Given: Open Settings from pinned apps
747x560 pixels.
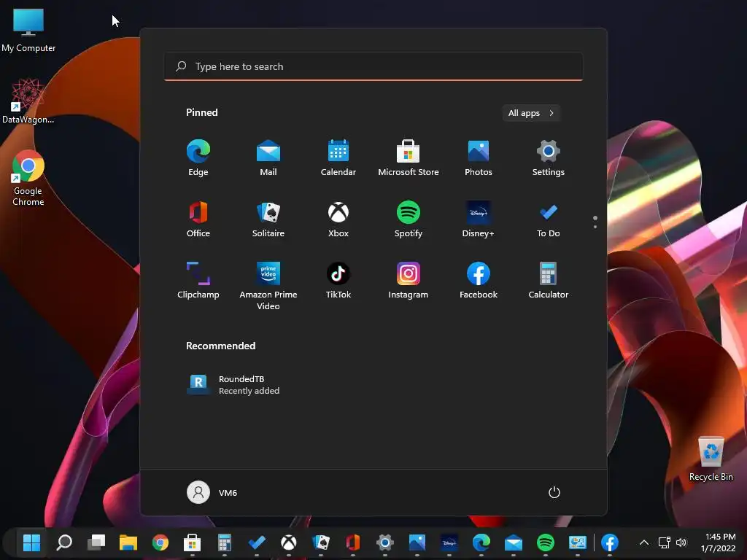Looking at the screenshot, I should point(549,157).
